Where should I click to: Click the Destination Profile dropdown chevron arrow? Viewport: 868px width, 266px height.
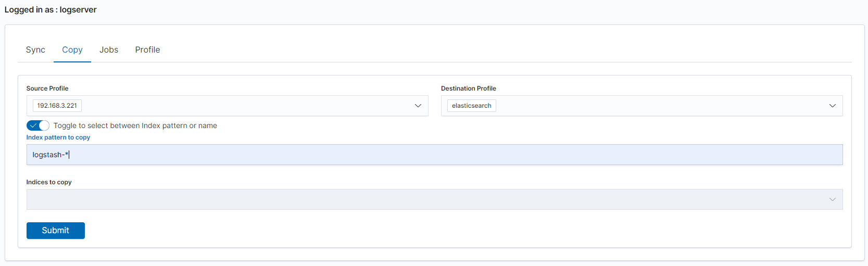832,106
